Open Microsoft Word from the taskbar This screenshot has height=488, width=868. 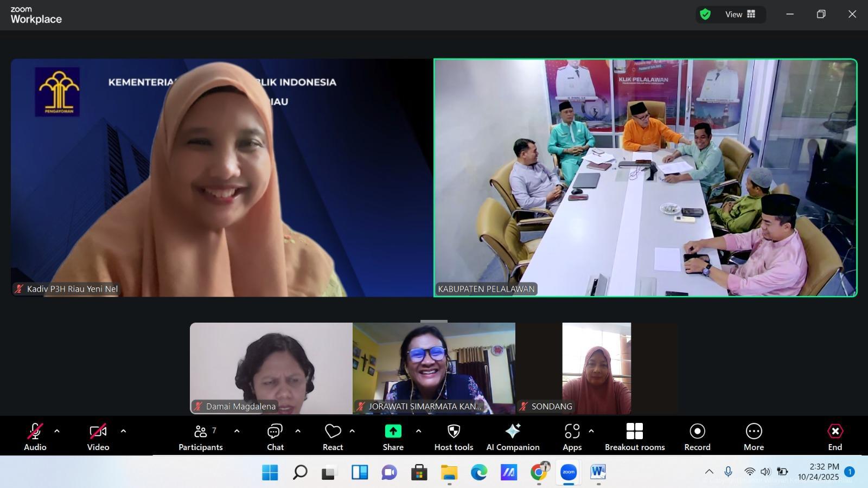point(597,472)
